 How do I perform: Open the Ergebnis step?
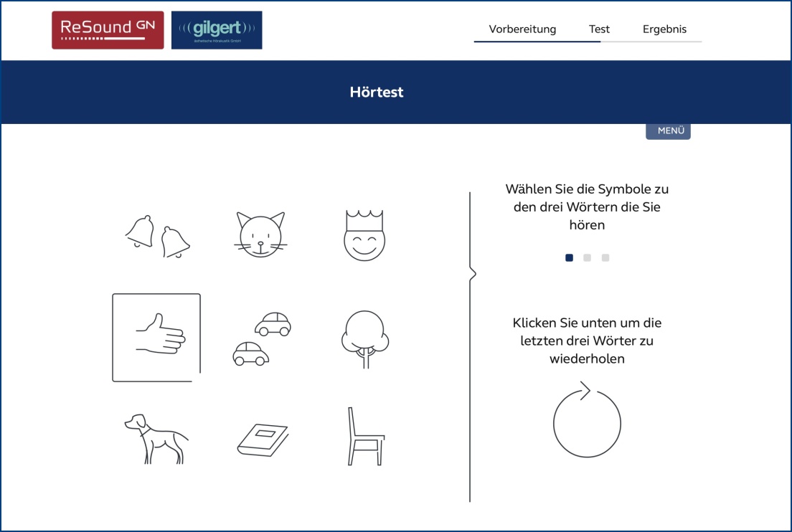[x=664, y=29]
